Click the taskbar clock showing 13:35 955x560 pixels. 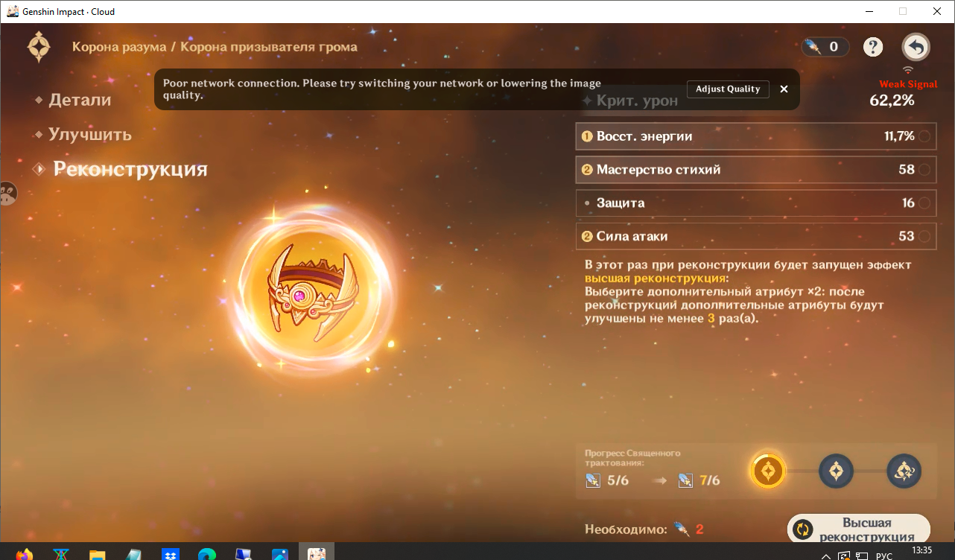921,550
